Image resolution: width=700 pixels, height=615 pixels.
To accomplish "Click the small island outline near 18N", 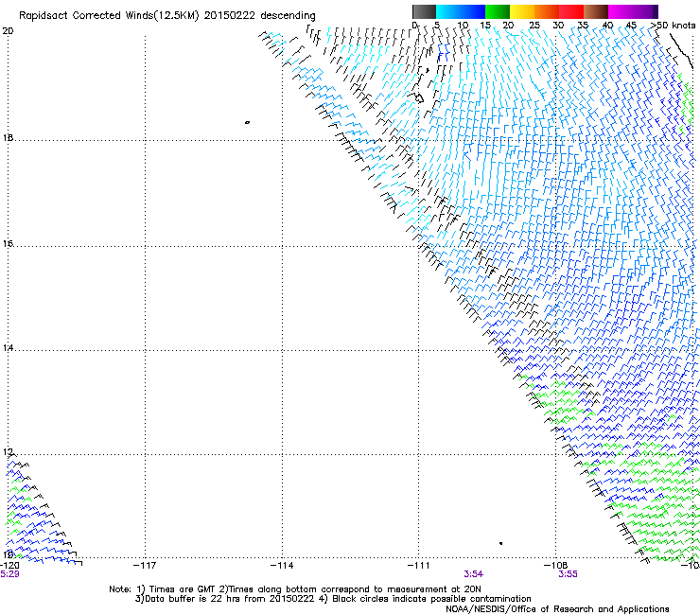I will coord(247,122).
